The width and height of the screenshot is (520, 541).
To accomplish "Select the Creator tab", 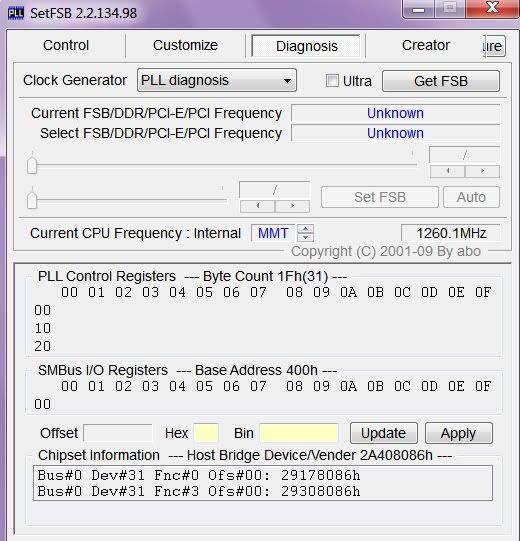I will click(x=426, y=45).
